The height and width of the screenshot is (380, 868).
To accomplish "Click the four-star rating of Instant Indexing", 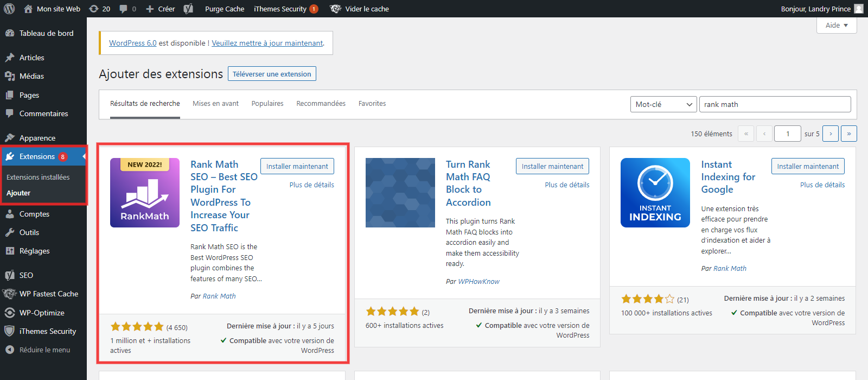I will [x=648, y=299].
